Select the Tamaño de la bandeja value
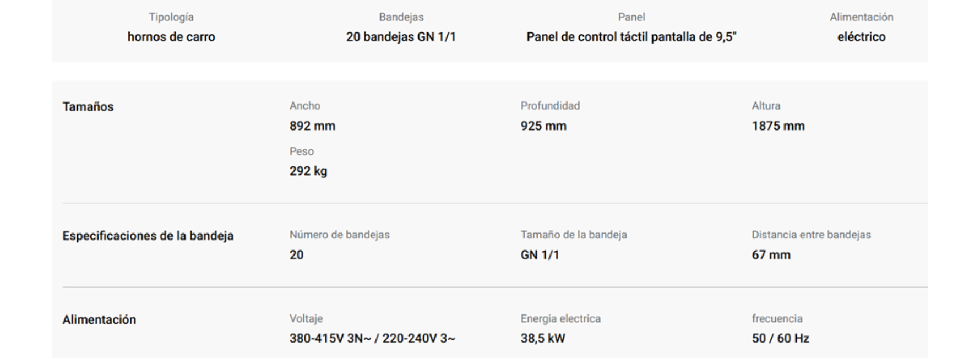 [540, 255]
